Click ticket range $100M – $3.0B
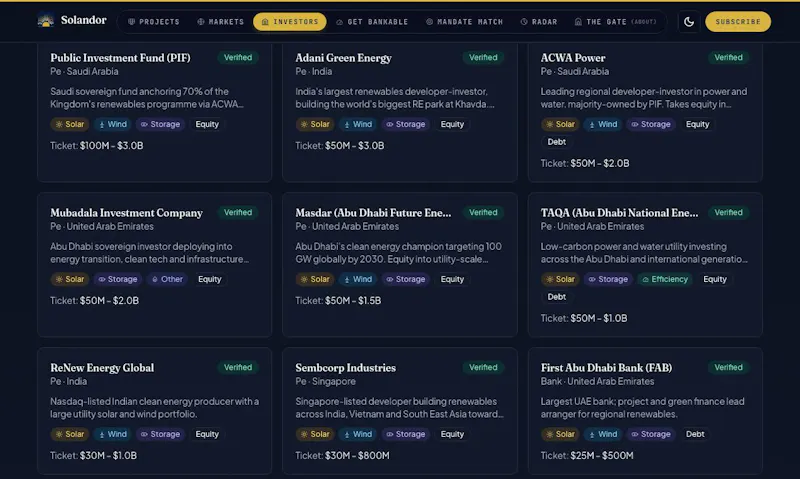The width and height of the screenshot is (800, 479). [x=112, y=146]
